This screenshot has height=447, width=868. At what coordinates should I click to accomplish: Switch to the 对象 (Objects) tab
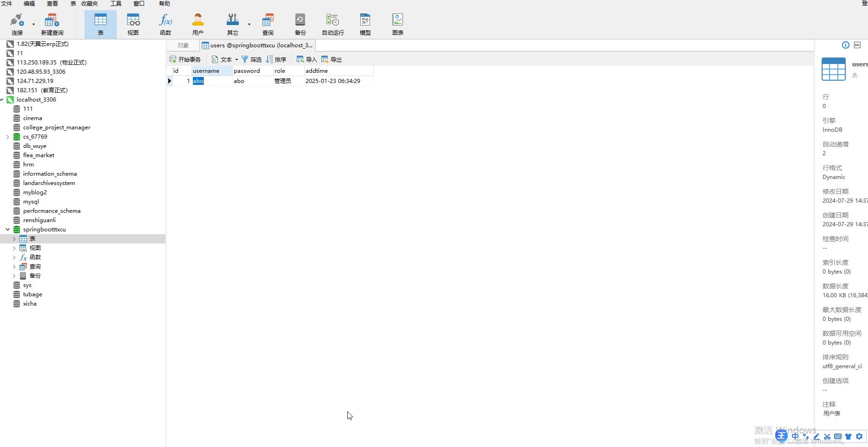[x=183, y=45]
